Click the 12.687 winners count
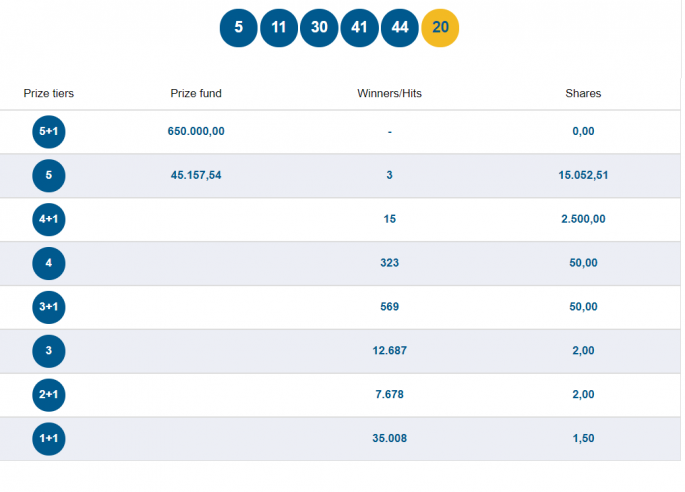685x492 pixels. (389, 351)
